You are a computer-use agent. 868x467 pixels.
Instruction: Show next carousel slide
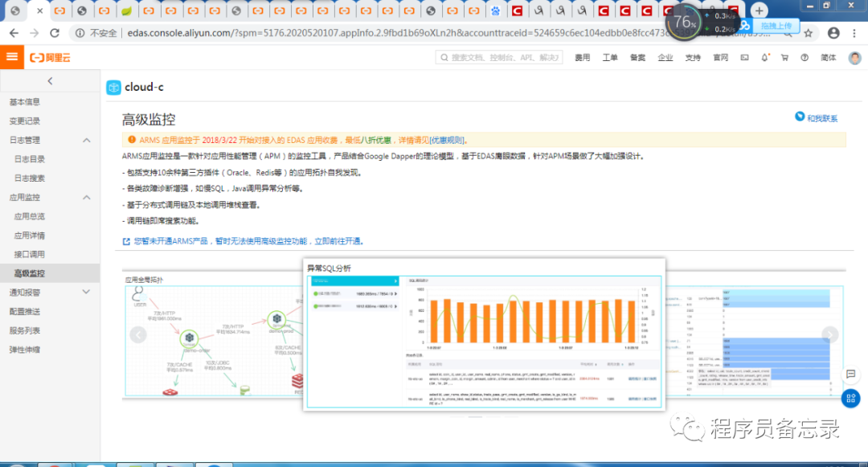coord(829,334)
